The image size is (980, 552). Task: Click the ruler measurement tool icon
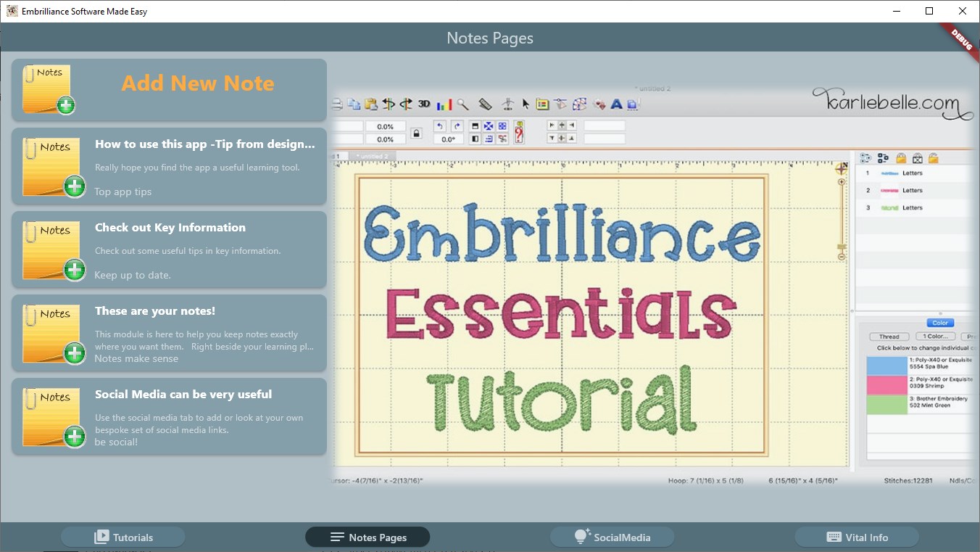point(484,104)
